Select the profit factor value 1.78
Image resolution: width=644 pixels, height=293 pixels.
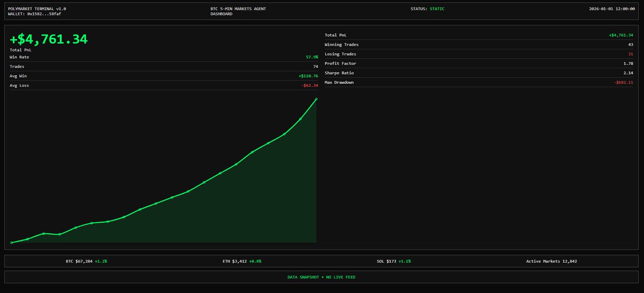tap(628, 63)
